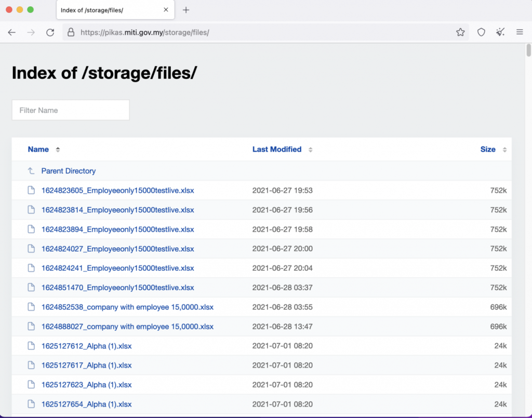
Task: Open the Parent Directory link
Action: coord(69,171)
